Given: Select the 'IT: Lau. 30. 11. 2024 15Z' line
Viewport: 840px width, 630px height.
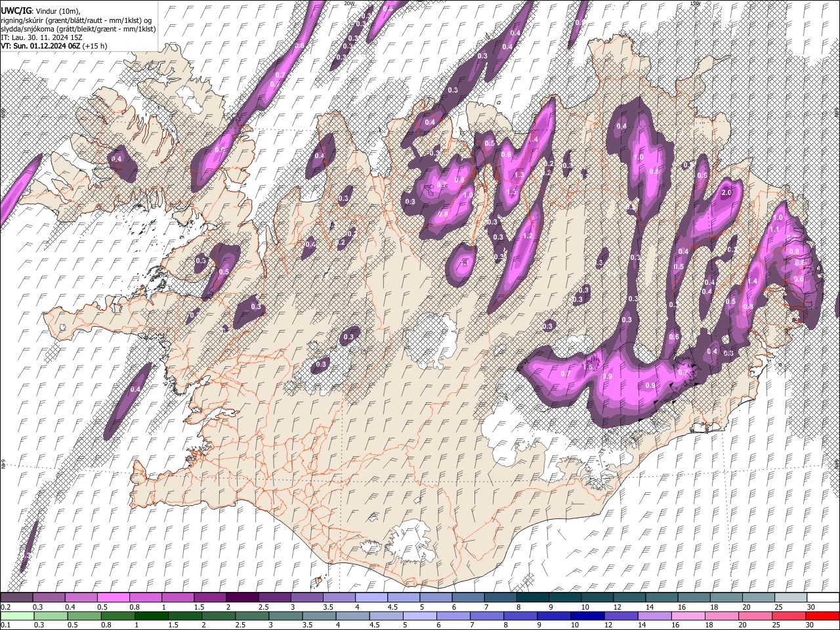Looking at the screenshot, I should [x=41, y=37].
